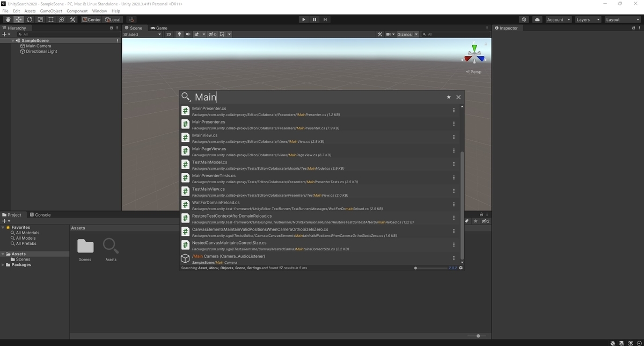This screenshot has width=644, height=346.
Task: Toggle Local handle orientation
Action: [112, 19]
